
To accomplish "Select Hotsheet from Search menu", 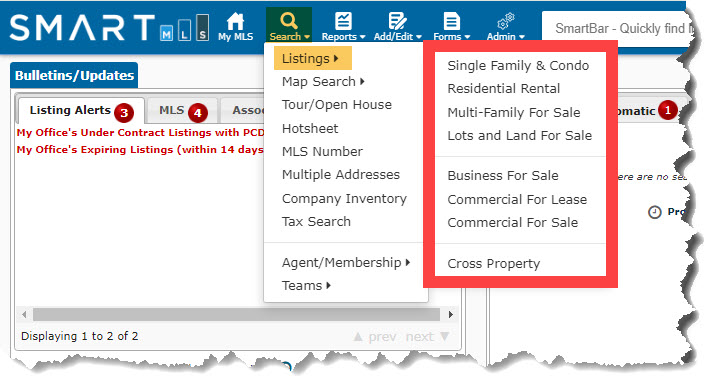I will (x=310, y=128).
